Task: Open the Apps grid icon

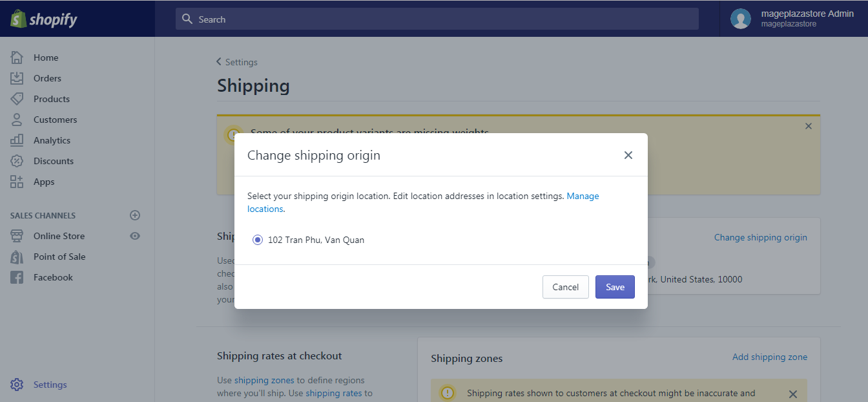Action: (17, 182)
